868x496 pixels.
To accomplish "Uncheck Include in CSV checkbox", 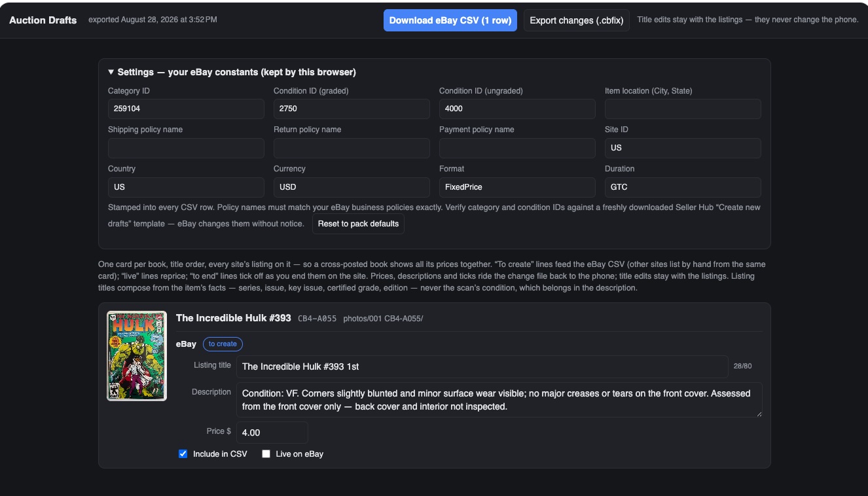I will pos(183,453).
